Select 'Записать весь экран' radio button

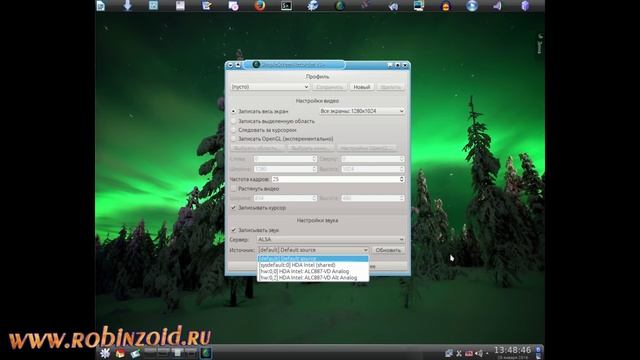pyautogui.click(x=233, y=111)
